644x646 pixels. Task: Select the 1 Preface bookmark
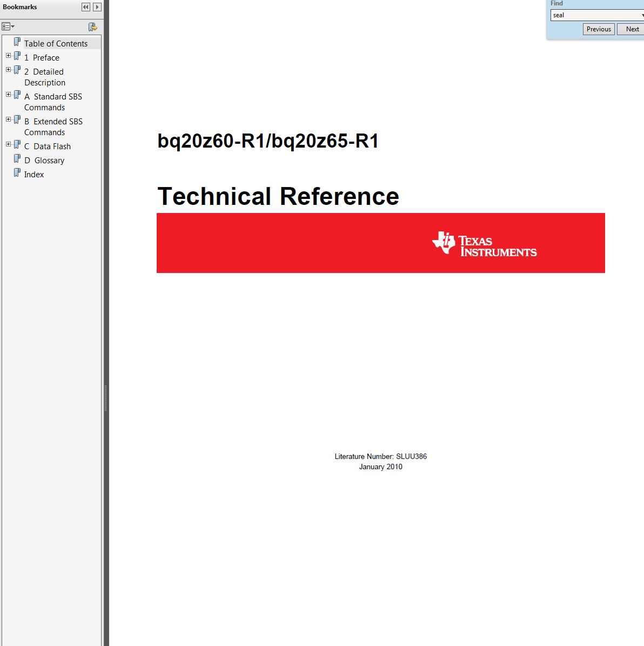(x=42, y=58)
